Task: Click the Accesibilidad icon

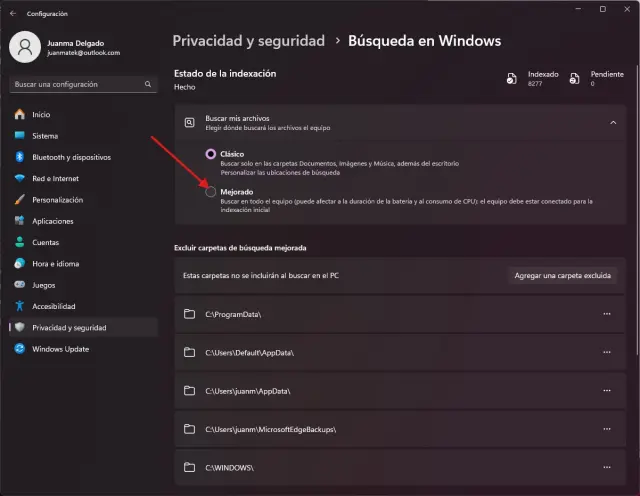Action: pyautogui.click(x=19, y=306)
